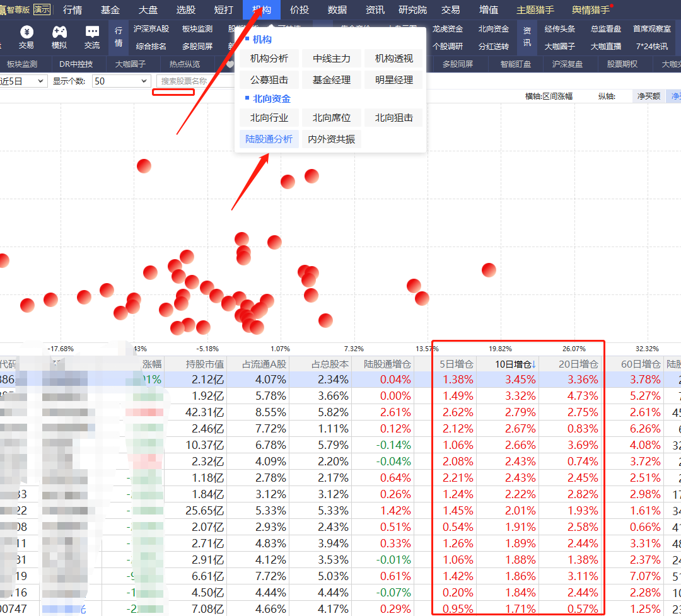
Task: Click the 交易 yen icon in toolbar
Action: point(26,37)
